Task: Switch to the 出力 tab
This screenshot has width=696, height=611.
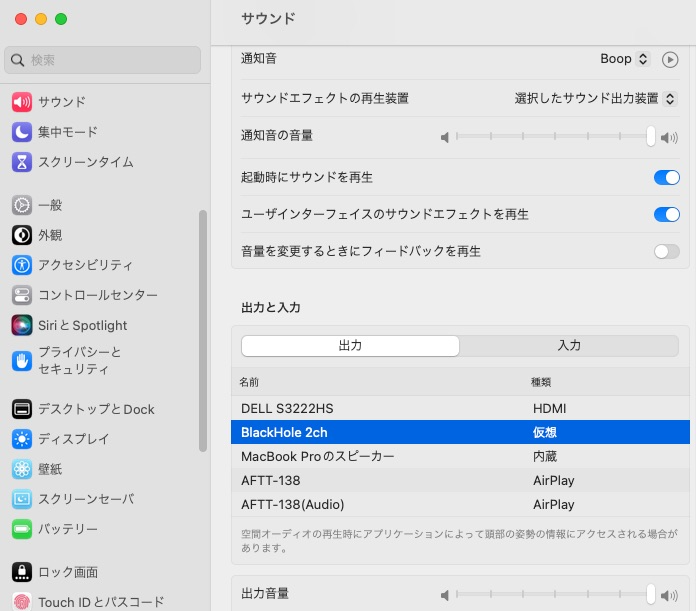Action: click(x=350, y=346)
